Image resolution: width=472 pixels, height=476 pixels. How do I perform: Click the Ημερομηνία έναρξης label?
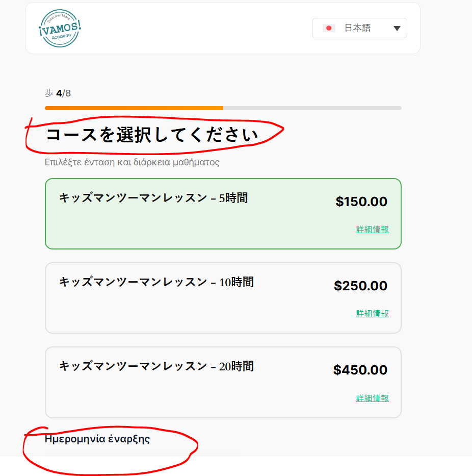pos(97,439)
